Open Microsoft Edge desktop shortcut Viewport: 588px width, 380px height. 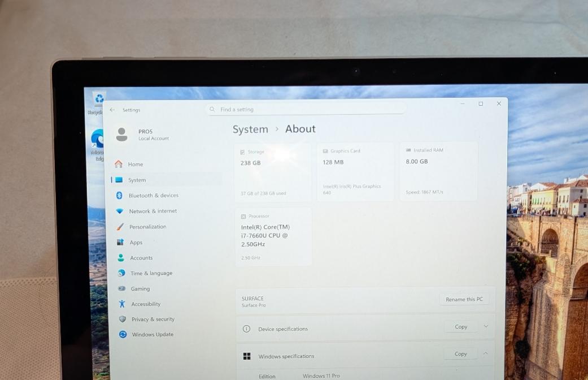(x=98, y=145)
